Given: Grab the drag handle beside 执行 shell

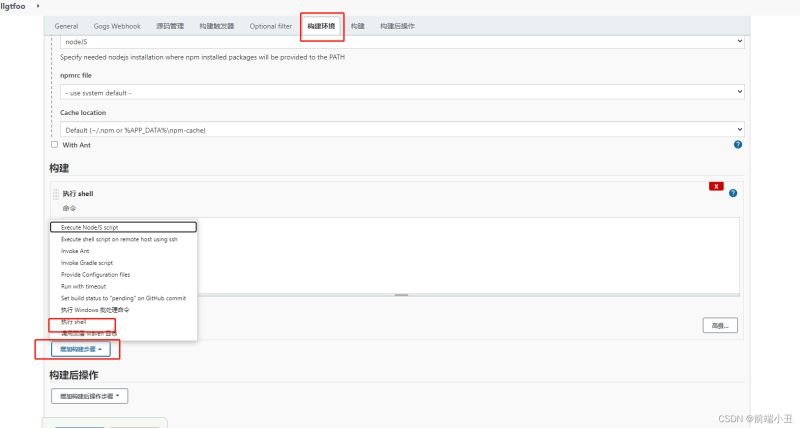Looking at the screenshot, I should (x=56, y=193).
